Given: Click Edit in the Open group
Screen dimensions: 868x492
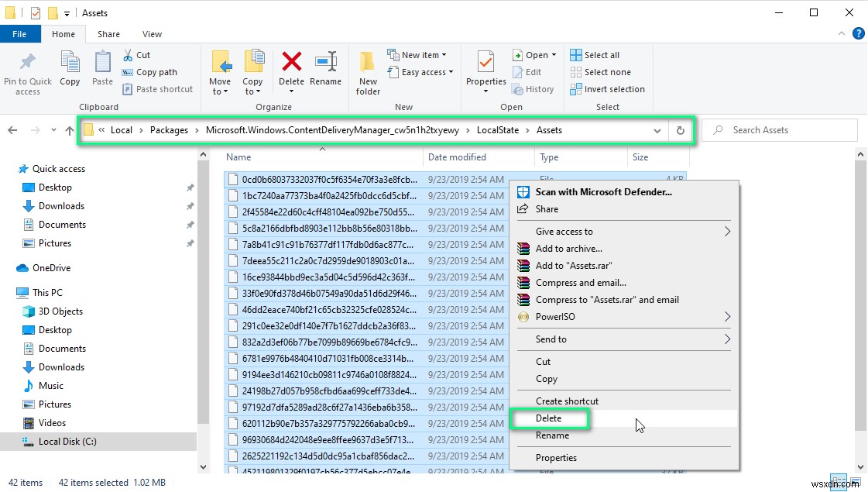Looking at the screenshot, I should click(527, 72).
